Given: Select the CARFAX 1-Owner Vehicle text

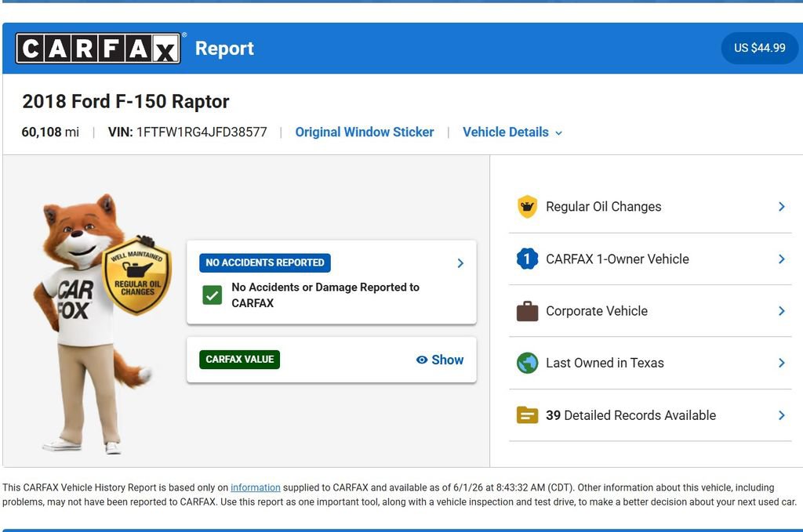Looking at the screenshot, I should (617, 259).
